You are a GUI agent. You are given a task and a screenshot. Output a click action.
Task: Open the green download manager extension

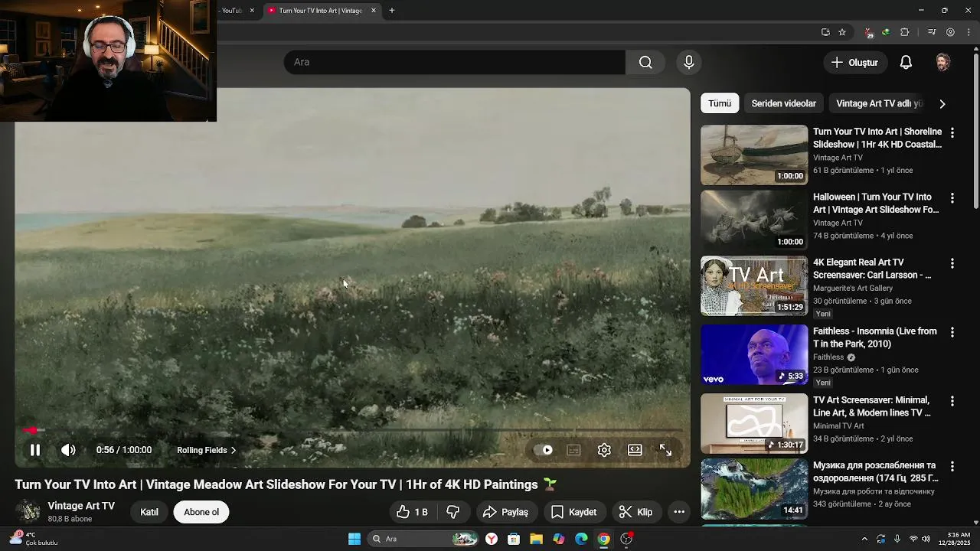coord(886,32)
